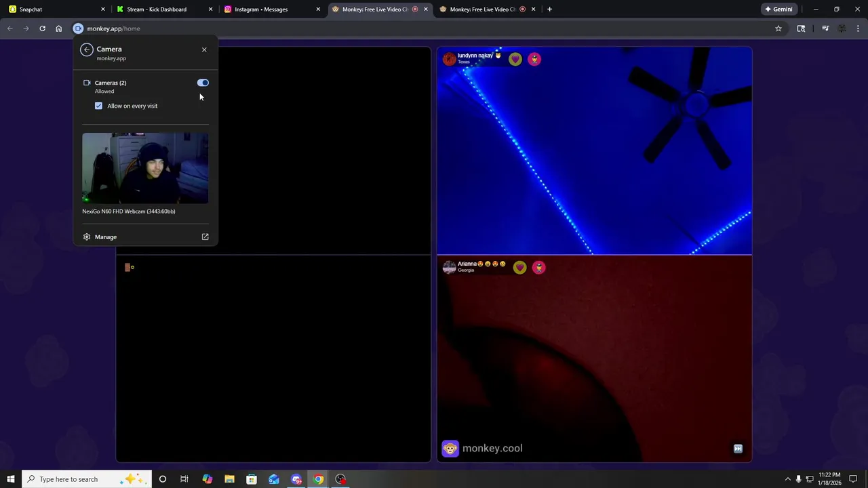Click the pink report icon beside lundynn nakay
The width and height of the screenshot is (868, 488).
534,59
